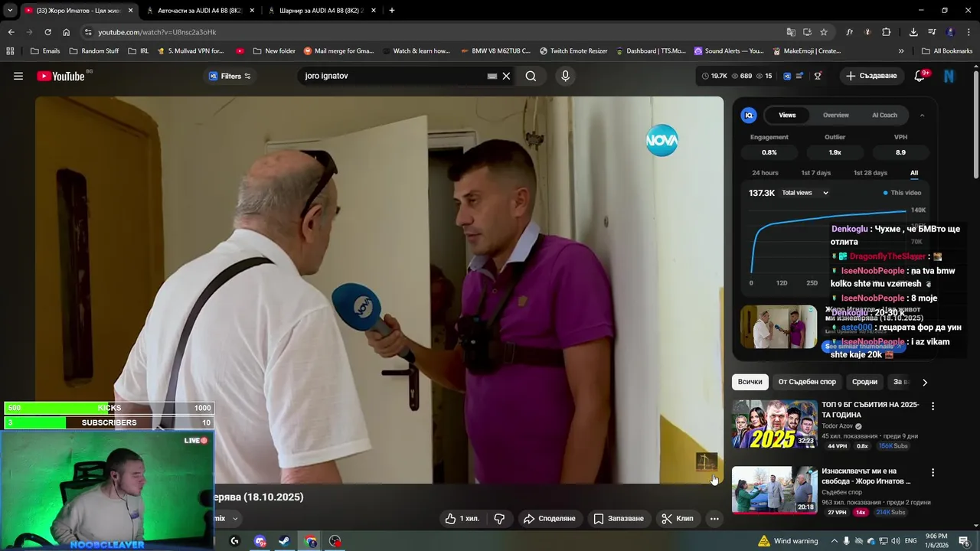
Task: Open the Изнасилвачът ми е на свобода video
Action: pos(774,490)
